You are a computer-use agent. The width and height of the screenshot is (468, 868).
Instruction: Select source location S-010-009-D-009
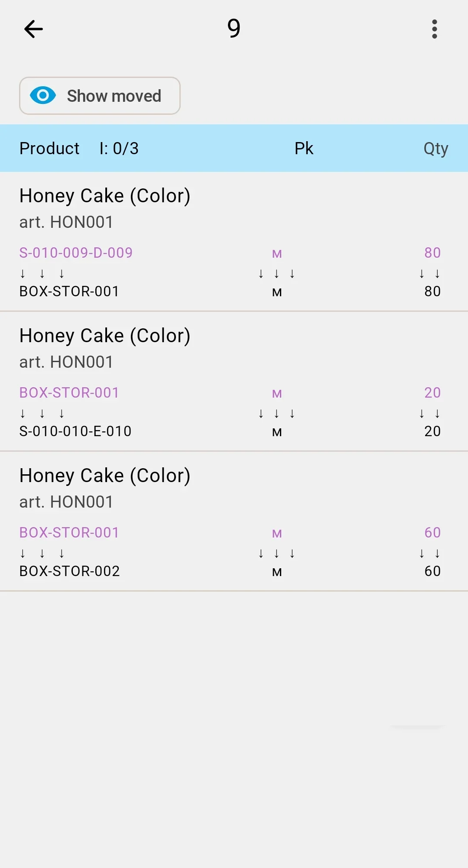coord(76,253)
